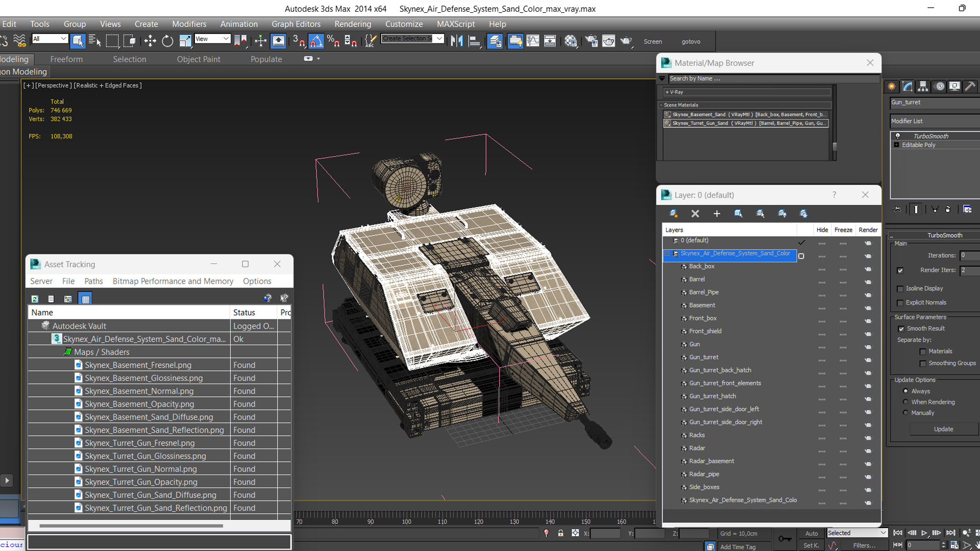Choose the Select and Rotate tool
The height and width of the screenshot is (551, 980).
167,41
